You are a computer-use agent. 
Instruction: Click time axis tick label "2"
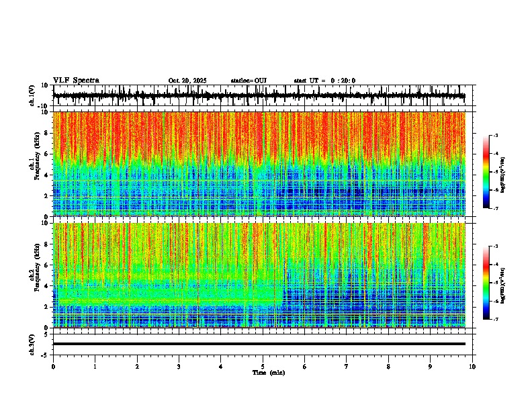tap(137, 367)
